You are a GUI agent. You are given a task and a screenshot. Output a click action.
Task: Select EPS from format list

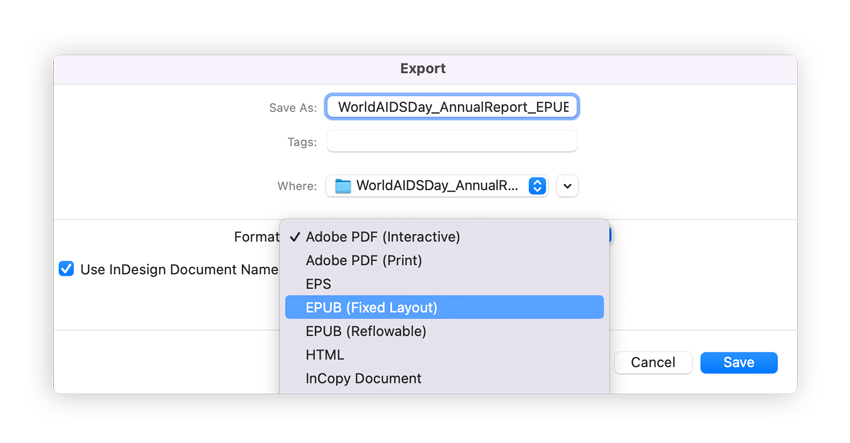(444, 284)
